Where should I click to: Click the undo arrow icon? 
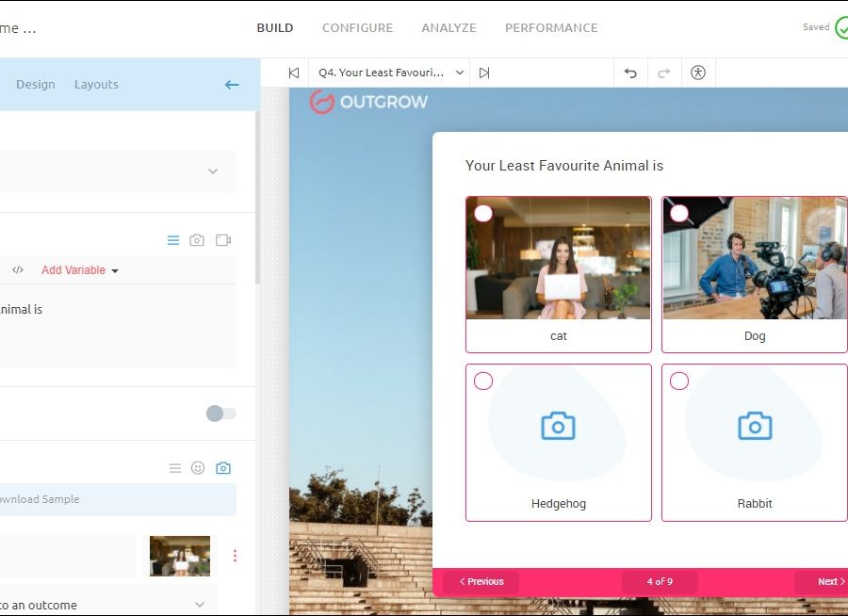point(630,73)
